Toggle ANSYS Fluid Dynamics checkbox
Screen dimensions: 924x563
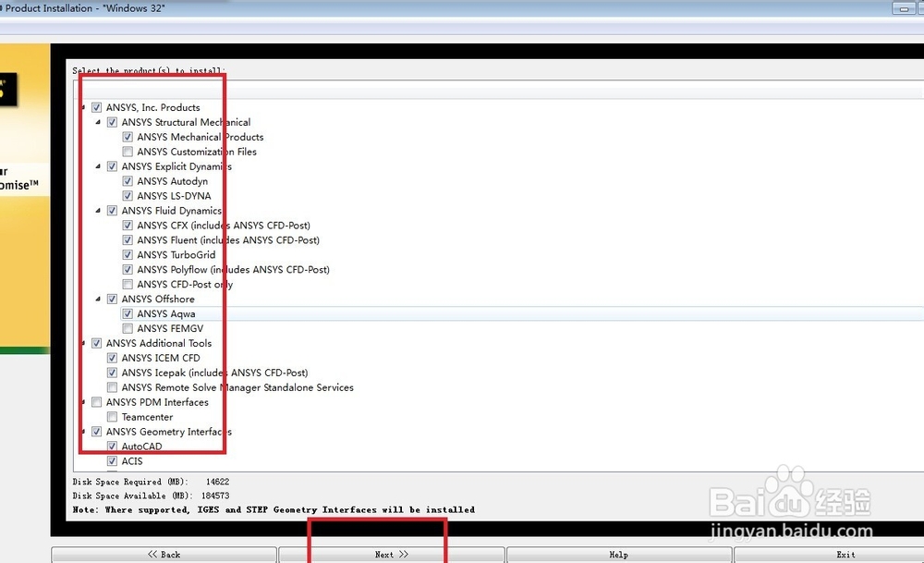coord(112,211)
